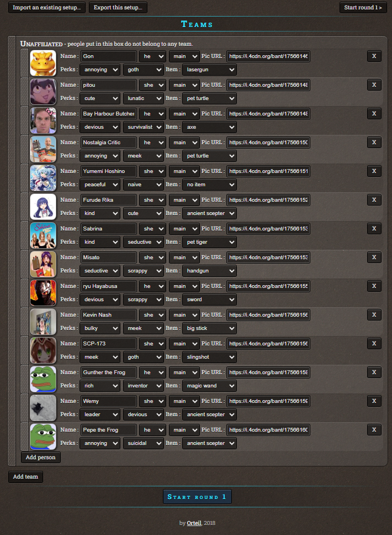
Task: Remove Pepe the Frog with X button
Action: pyautogui.click(x=374, y=430)
